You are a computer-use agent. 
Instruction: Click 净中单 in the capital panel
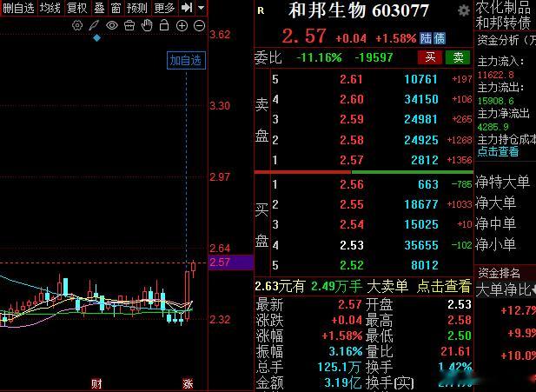495,223
